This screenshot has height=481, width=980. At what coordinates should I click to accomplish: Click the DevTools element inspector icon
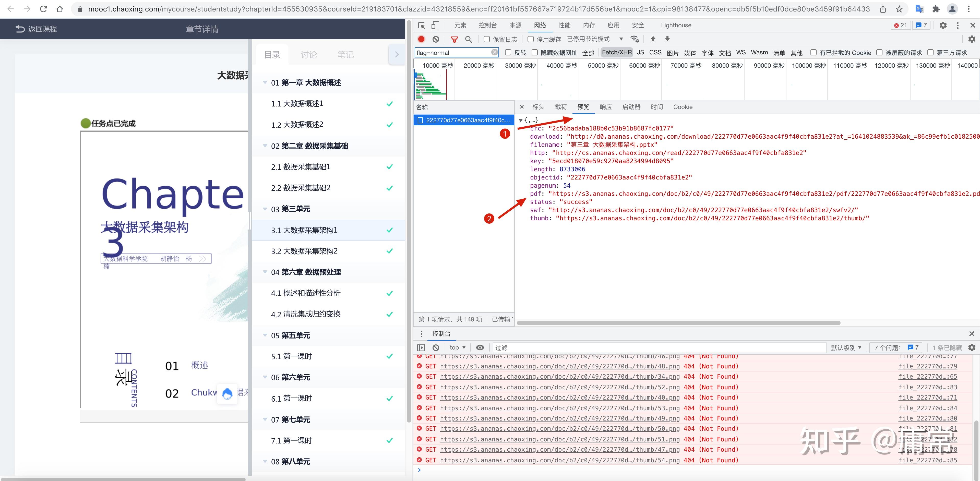[x=422, y=26]
